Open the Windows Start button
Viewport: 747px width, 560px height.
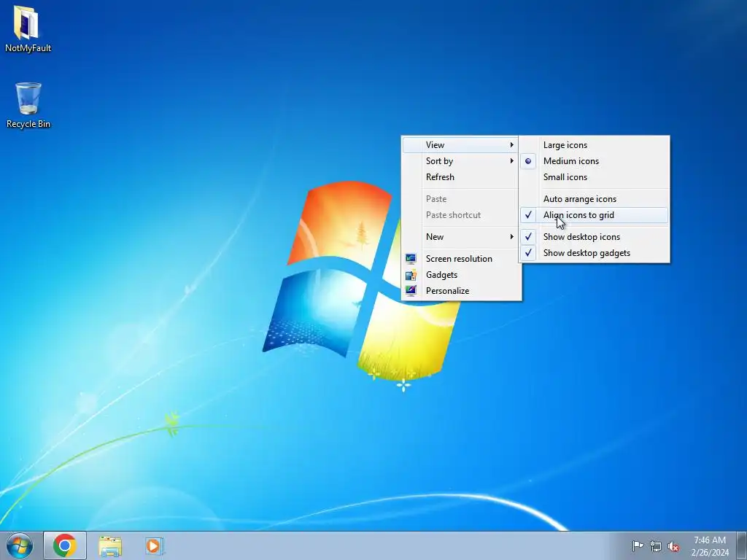(20, 545)
